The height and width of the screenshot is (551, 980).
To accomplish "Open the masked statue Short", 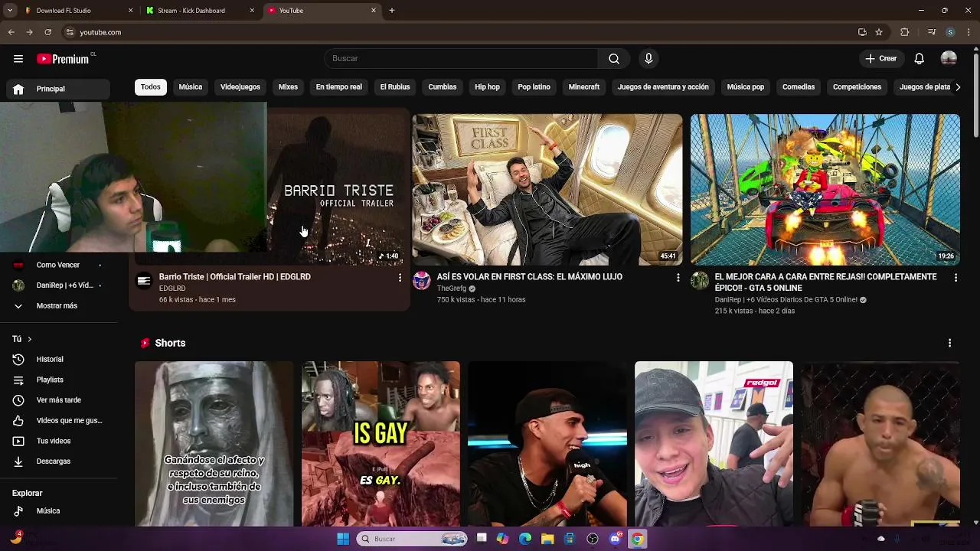I will [214, 444].
